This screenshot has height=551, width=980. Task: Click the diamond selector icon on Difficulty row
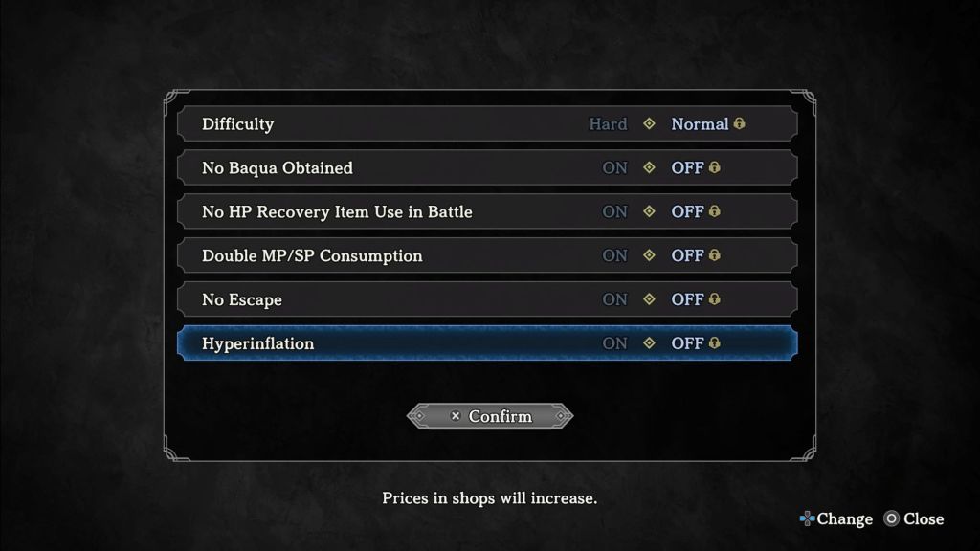[649, 124]
